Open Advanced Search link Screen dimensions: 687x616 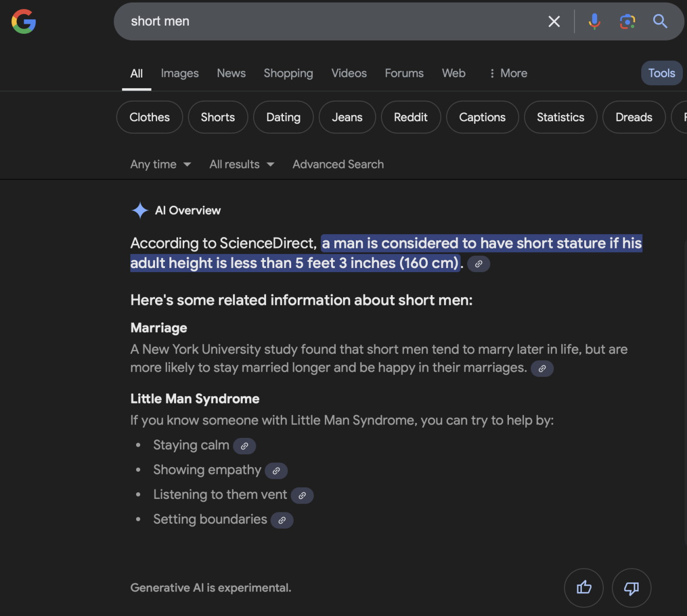click(x=338, y=164)
